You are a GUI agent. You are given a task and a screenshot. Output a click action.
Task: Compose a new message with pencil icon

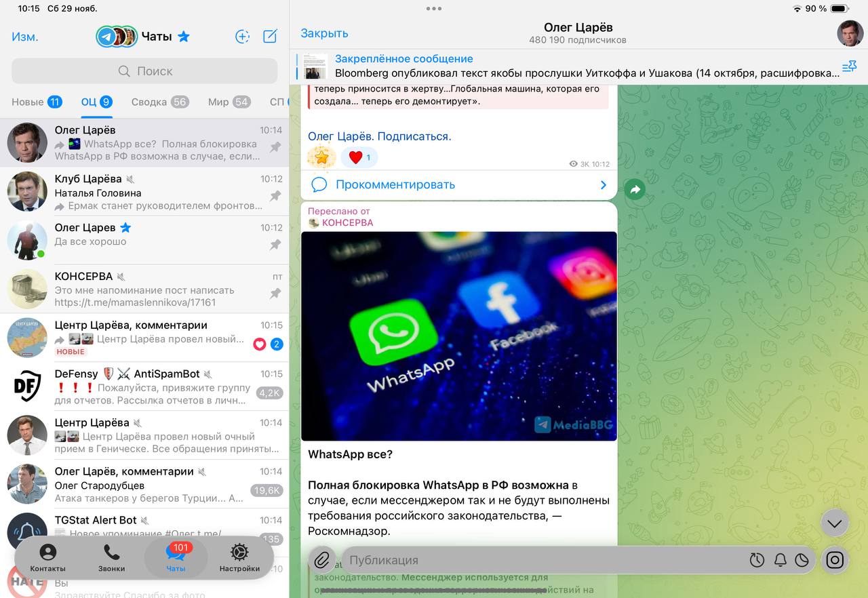[269, 36]
